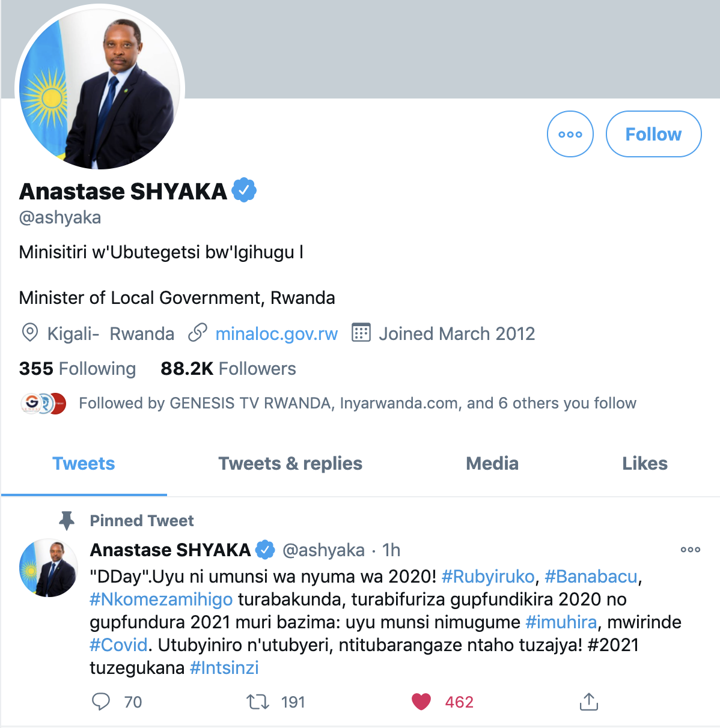720x728 pixels.
Task: Open the three-dot menu on pinned tweet
Action: [691, 550]
